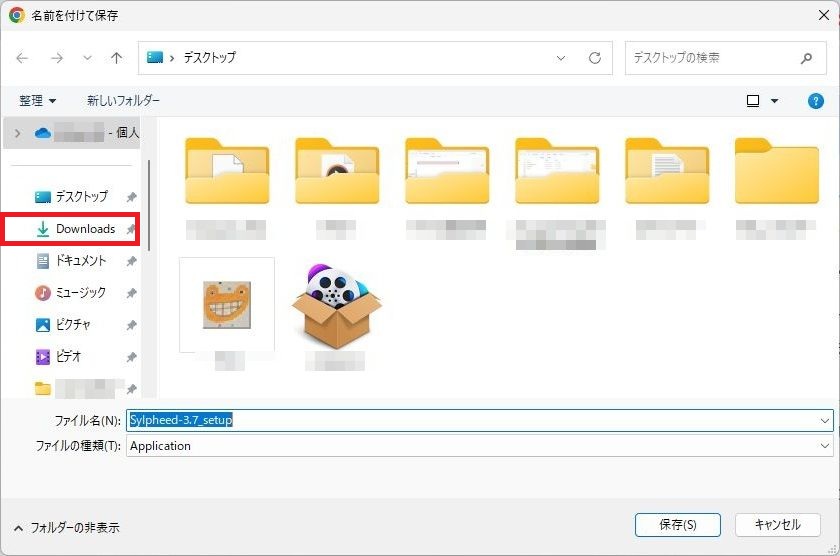Click the 保存(S) button
The height and width of the screenshot is (556, 840).
[677, 524]
